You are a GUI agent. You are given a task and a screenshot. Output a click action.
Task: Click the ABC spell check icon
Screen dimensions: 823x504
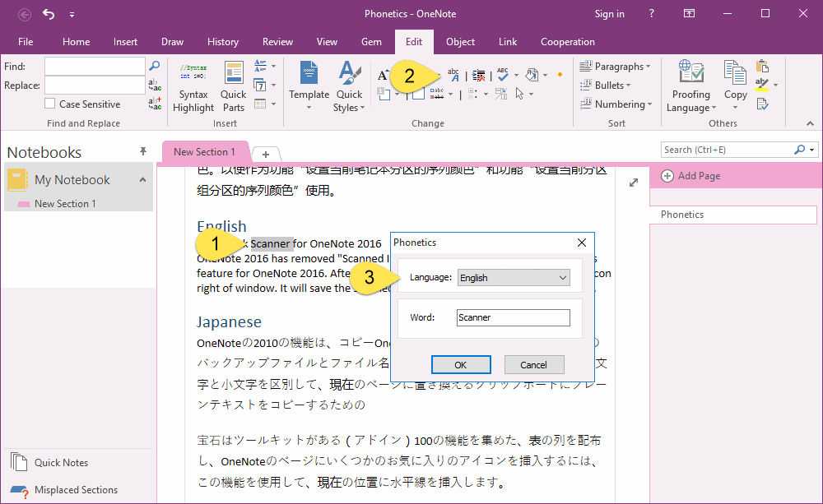[x=503, y=75]
